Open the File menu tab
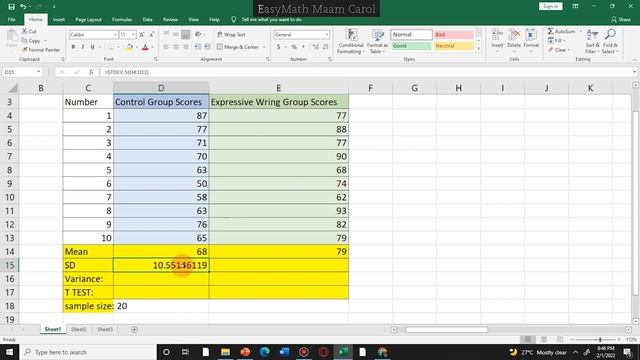The width and height of the screenshot is (640, 360). pyautogui.click(x=11, y=20)
